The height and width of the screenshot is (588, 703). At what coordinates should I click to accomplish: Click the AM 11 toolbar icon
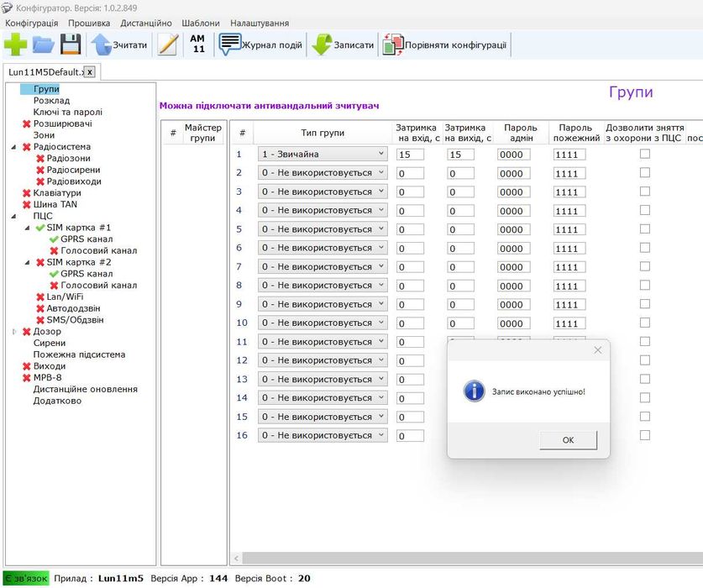point(197,45)
